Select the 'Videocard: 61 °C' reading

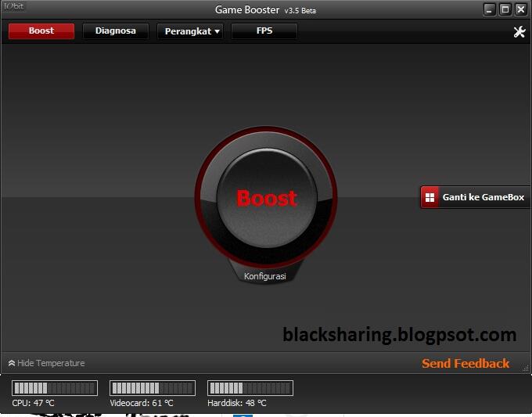[142, 403]
